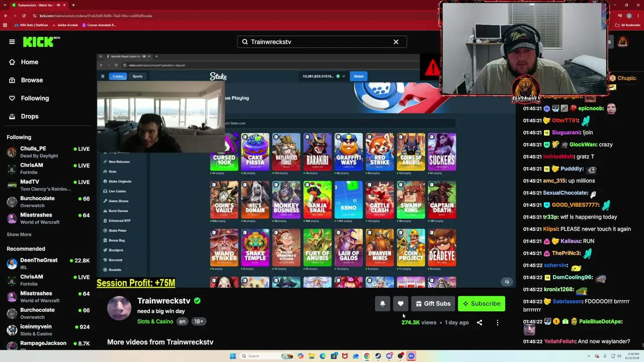Click the Stake Wallet button

359,76
